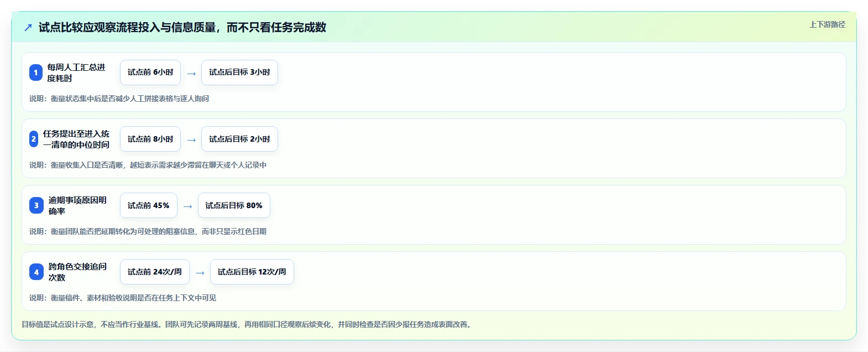Image resolution: width=868 pixels, height=352 pixels.
Task: Click the note 衡量稿件、素材和验收说明
Action: click(x=123, y=298)
